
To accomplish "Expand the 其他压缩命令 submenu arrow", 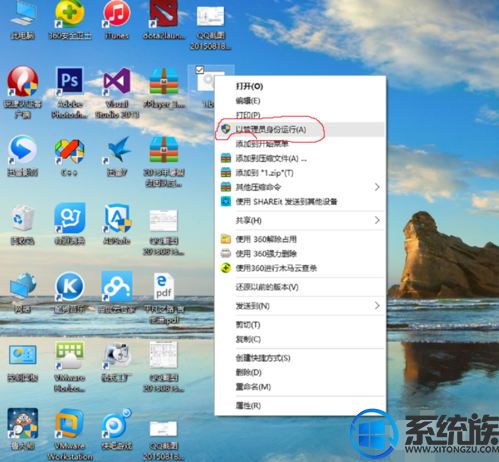I will 377,187.
